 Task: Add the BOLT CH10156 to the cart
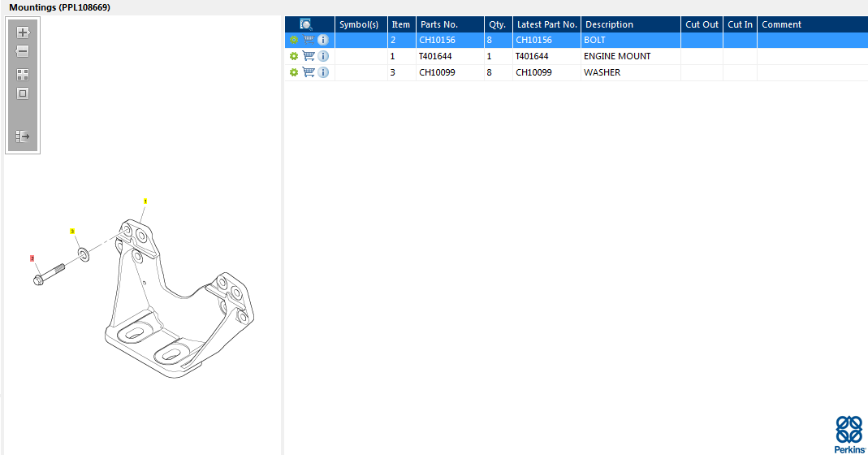click(309, 40)
